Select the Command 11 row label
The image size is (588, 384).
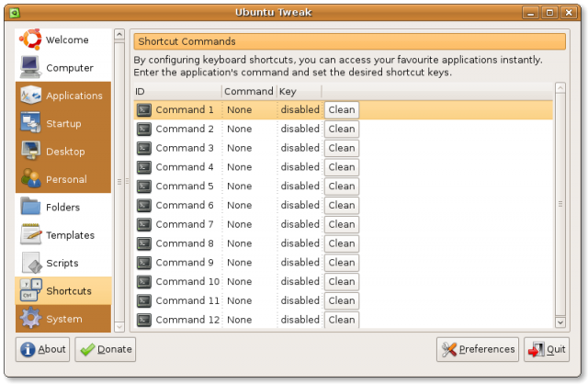pos(187,300)
